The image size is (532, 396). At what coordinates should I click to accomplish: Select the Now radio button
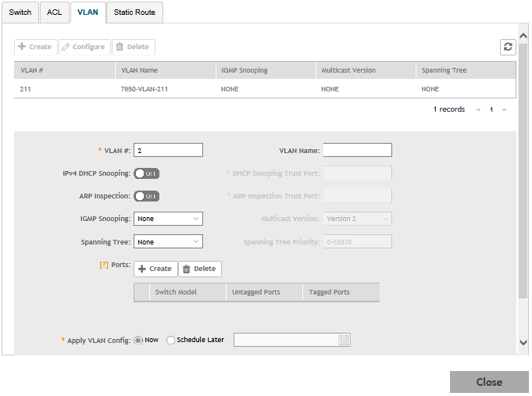click(x=139, y=341)
